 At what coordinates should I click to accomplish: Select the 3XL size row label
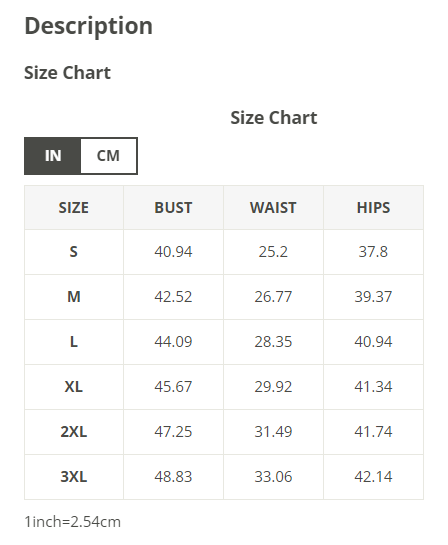pyautogui.click(x=74, y=477)
